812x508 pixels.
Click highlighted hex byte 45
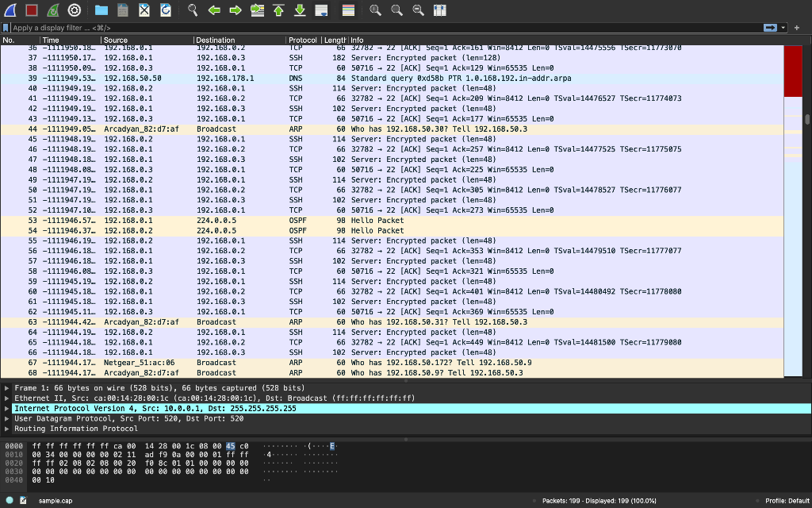(x=231, y=446)
